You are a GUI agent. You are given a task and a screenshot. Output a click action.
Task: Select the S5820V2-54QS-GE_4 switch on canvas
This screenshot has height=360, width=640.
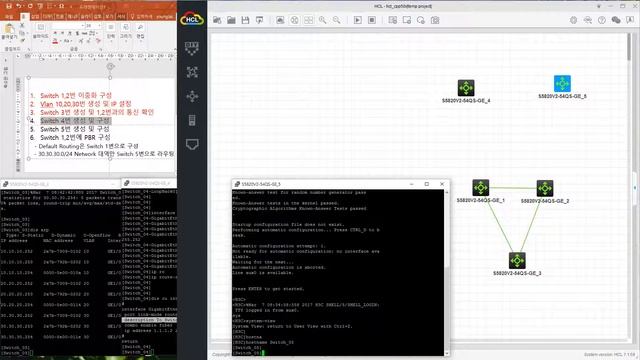tap(466, 88)
